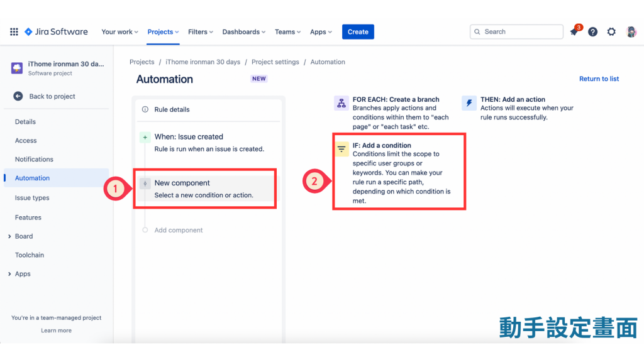Click the iThome project avatar icon
This screenshot has height=362, width=644.
tap(17, 68)
